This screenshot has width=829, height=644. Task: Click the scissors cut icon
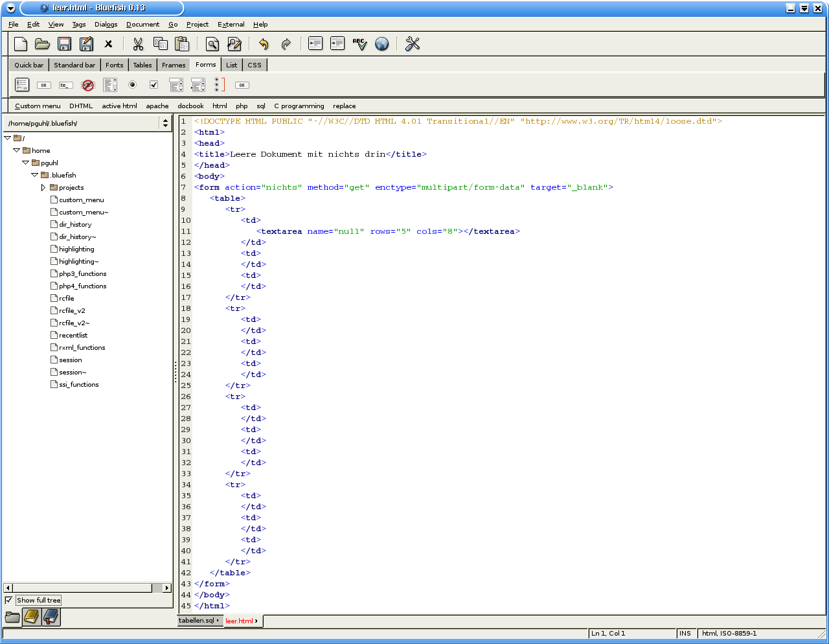(x=138, y=44)
